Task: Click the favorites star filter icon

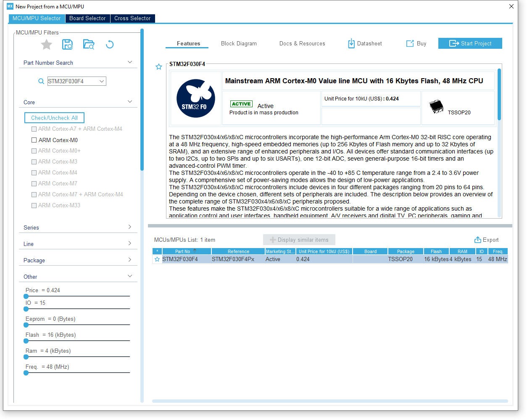Action: point(47,45)
